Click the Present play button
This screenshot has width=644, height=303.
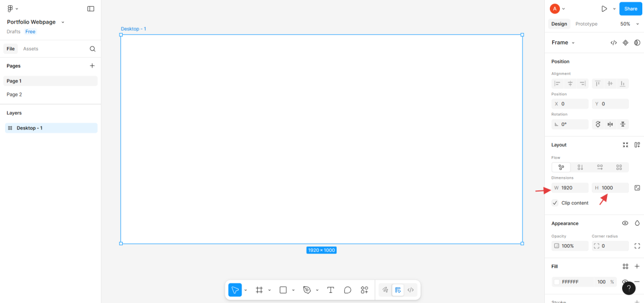point(604,9)
